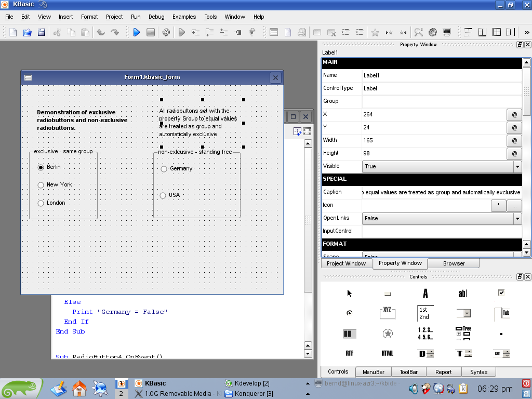
Task: Select the London radio button
Action: (x=41, y=203)
